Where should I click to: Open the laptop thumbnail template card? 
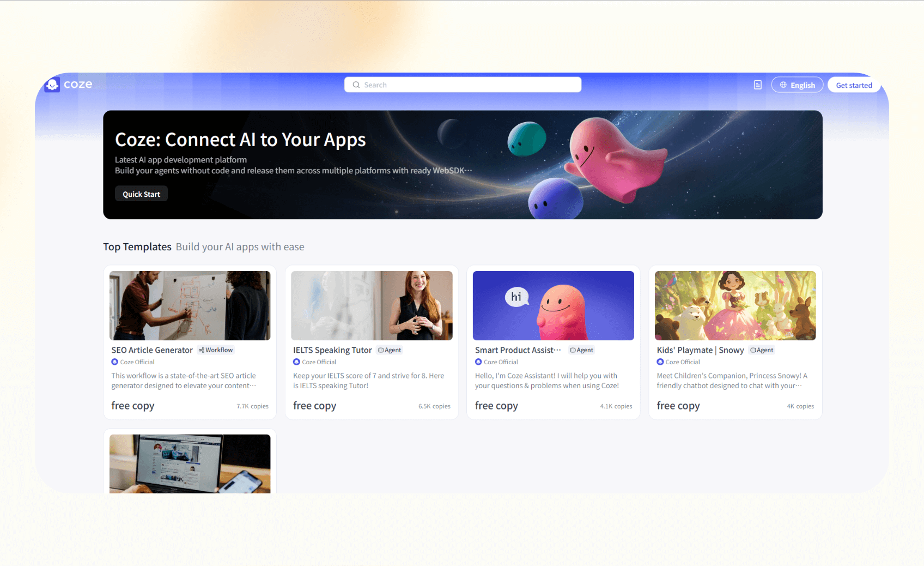point(190,463)
